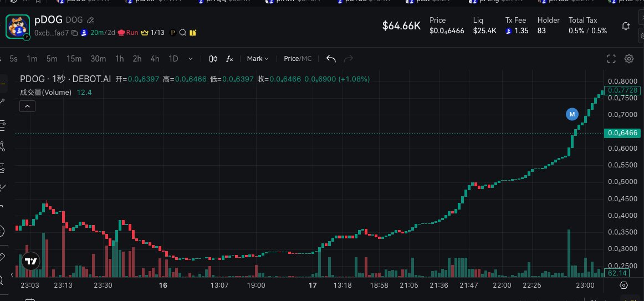Click the 20m/2d age text
Image resolution: width=644 pixels, height=301 pixels.
click(103, 33)
